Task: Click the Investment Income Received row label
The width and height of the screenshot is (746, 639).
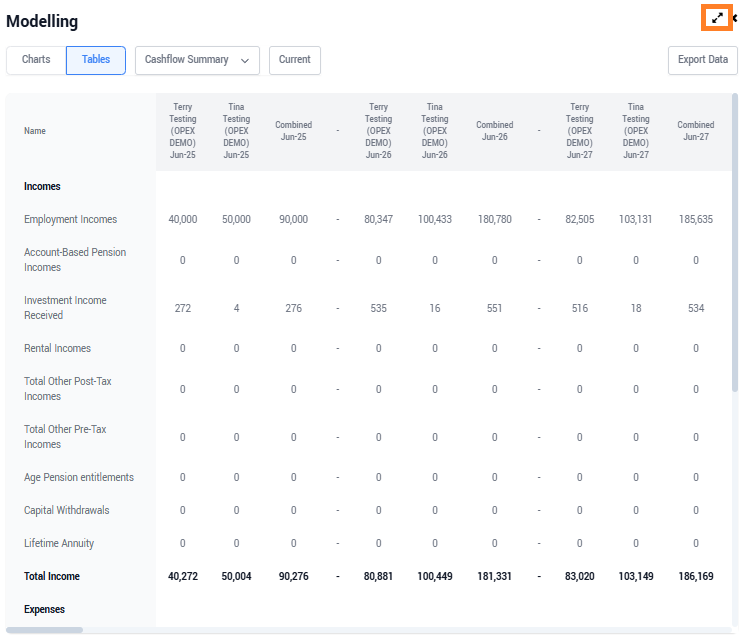Action: pos(65,308)
